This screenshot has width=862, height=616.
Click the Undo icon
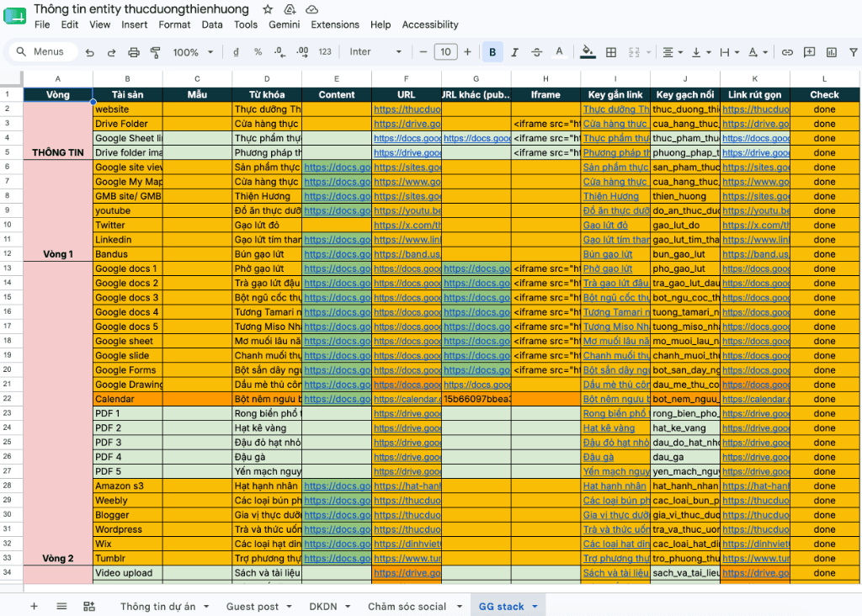click(89, 52)
